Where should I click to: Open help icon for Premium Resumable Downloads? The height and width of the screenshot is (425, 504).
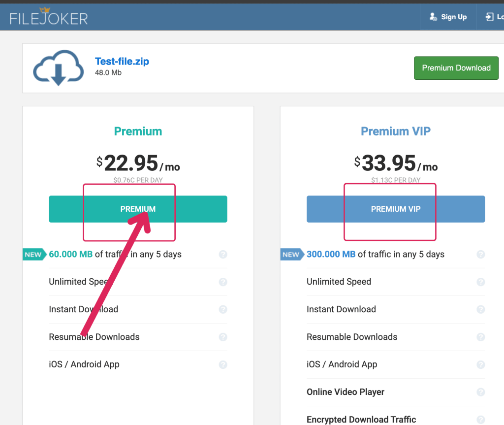click(223, 337)
